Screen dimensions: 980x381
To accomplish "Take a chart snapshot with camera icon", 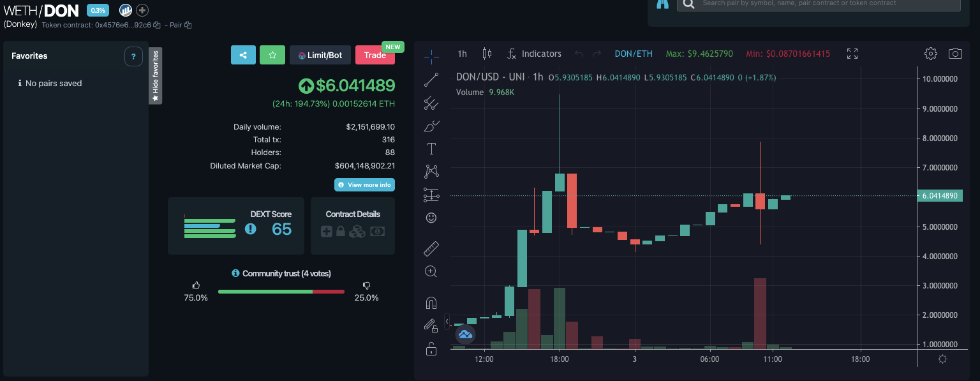I will click(x=955, y=54).
